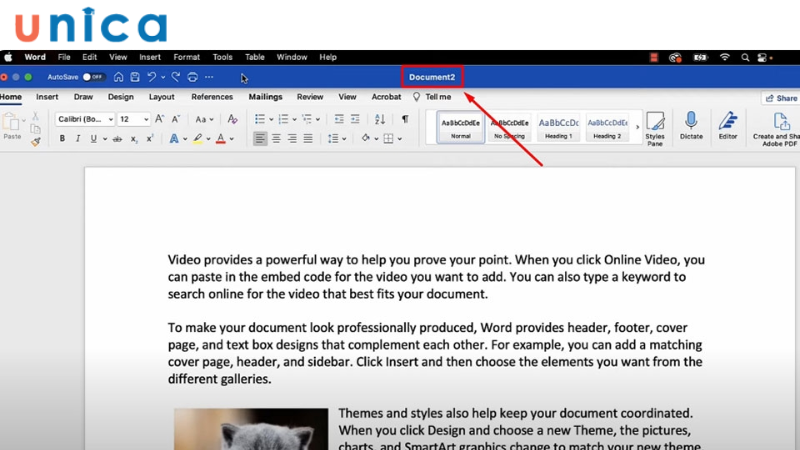Open the borders dropdown arrow

coord(400,139)
